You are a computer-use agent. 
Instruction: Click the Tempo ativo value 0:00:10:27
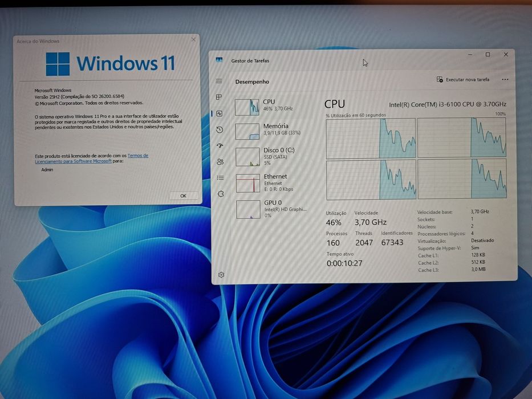tap(344, 263)
